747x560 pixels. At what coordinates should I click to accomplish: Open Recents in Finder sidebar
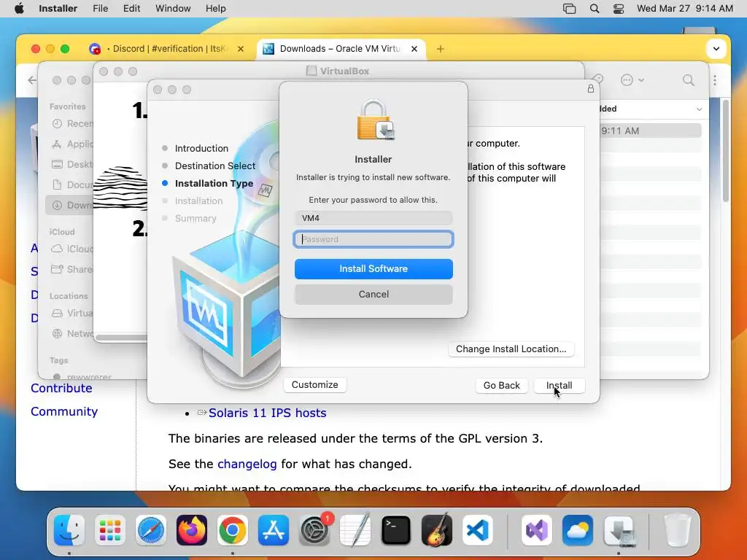pos(71,124)
